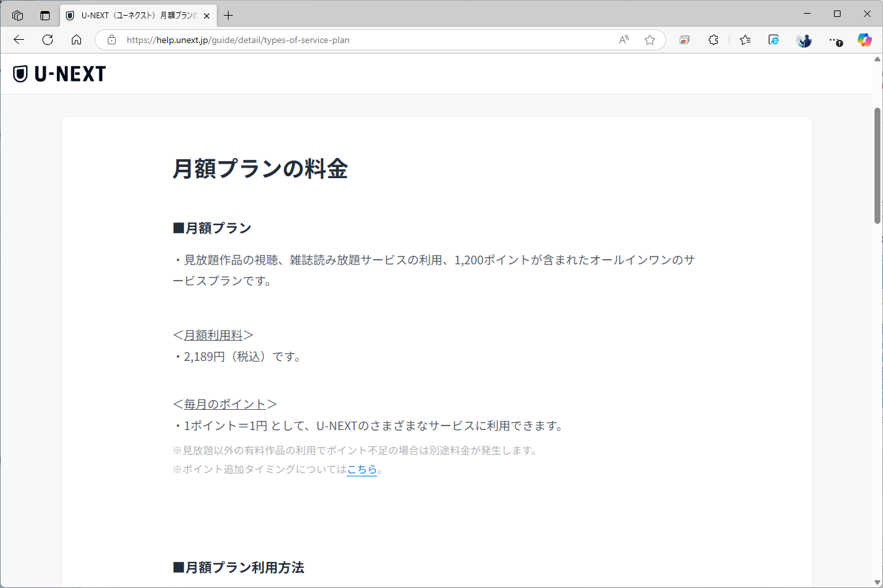Image resolution: width=883 pixels, height=588 pixels.
Task: Open the Settings and more menu
Action: (x=834, y=40)
